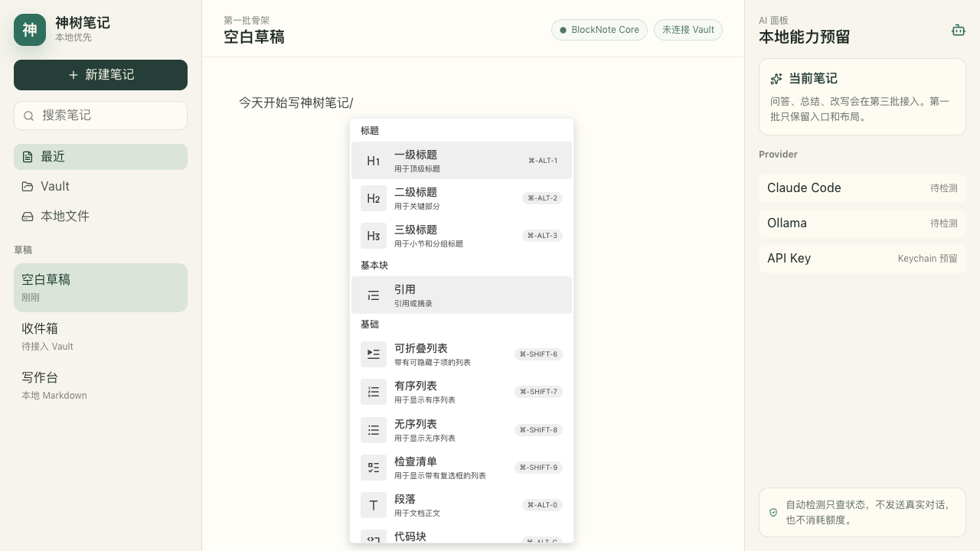Screen dimensions: 980x551
Task: Open the 收件箱 draft
Action: point(100,337)
